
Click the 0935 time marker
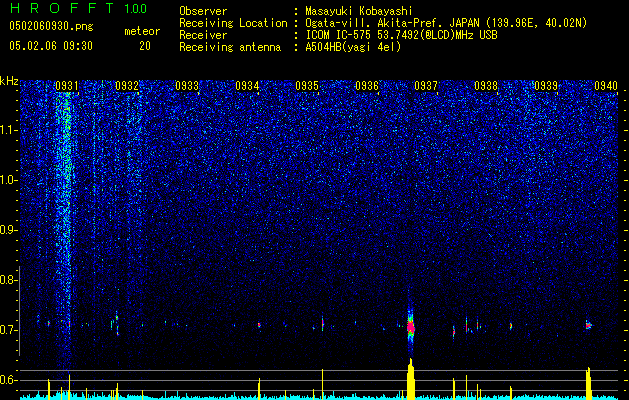[x=307, y=86]
